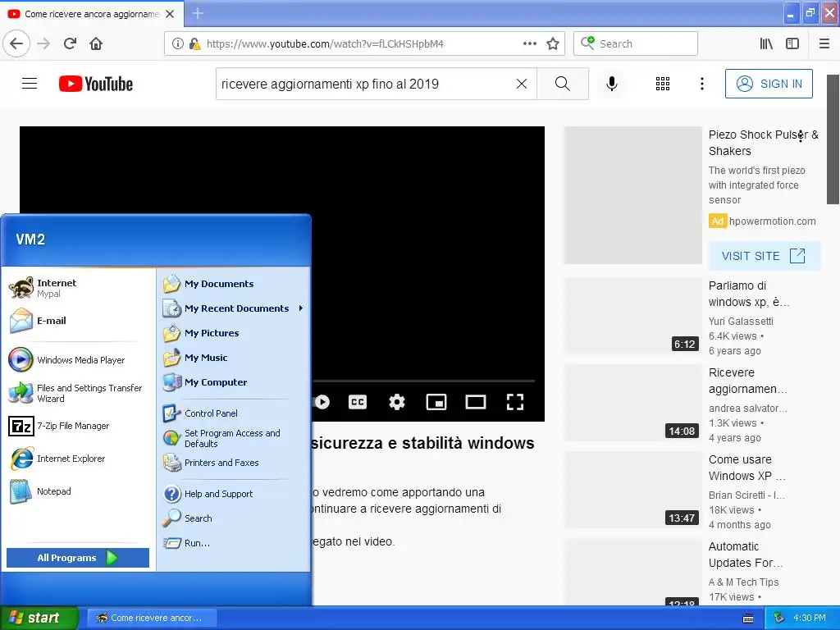The image size is (840, 630).
Task: Open Help and Support
Action: (x=234, y=494)
